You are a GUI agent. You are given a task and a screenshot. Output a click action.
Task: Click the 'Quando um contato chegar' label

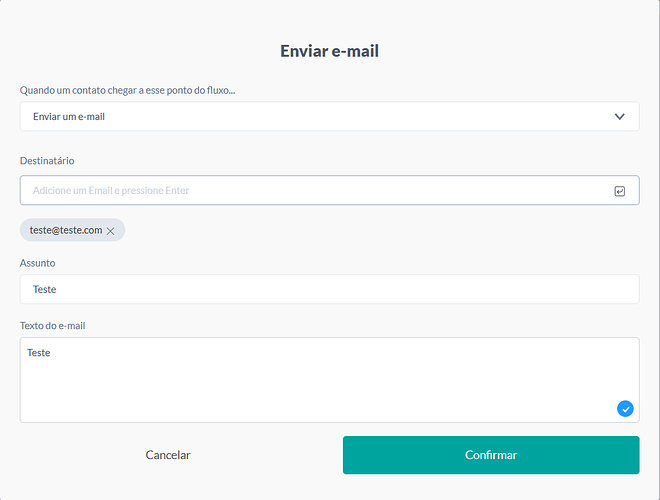click(x=128, y=90)
